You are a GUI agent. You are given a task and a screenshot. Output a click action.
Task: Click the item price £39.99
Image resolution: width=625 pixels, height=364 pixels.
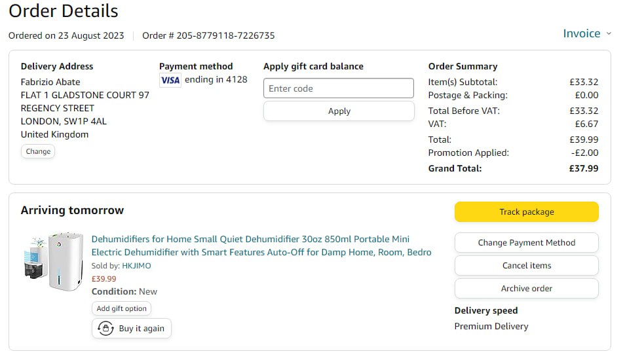tap(104, 278)
